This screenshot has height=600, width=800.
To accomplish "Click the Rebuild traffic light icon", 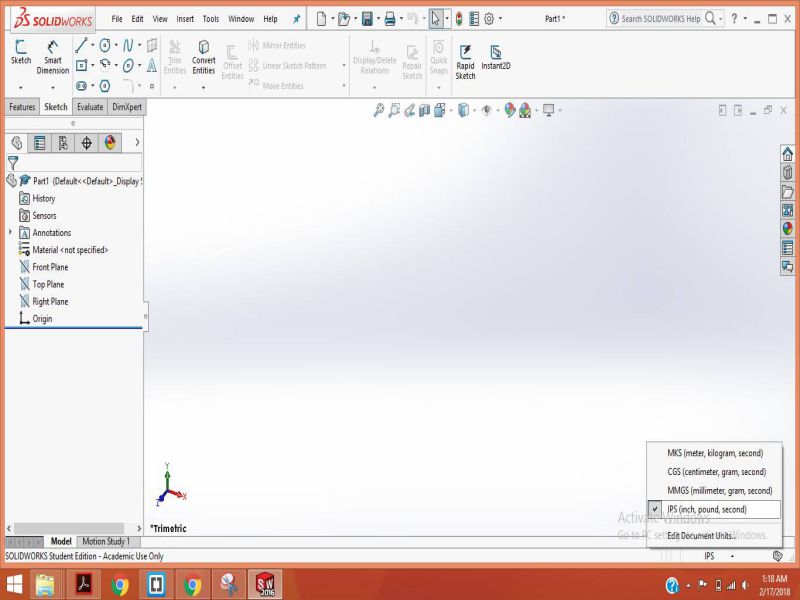I will click(x=459, y=19).
